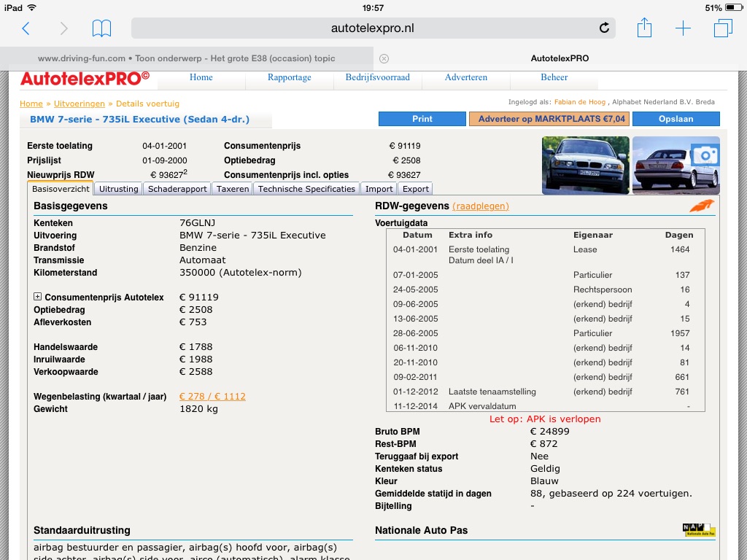747x560 pixels.
Task: Select the 28-06-2005 Particulier row date
Action: (x=415, y=332)
